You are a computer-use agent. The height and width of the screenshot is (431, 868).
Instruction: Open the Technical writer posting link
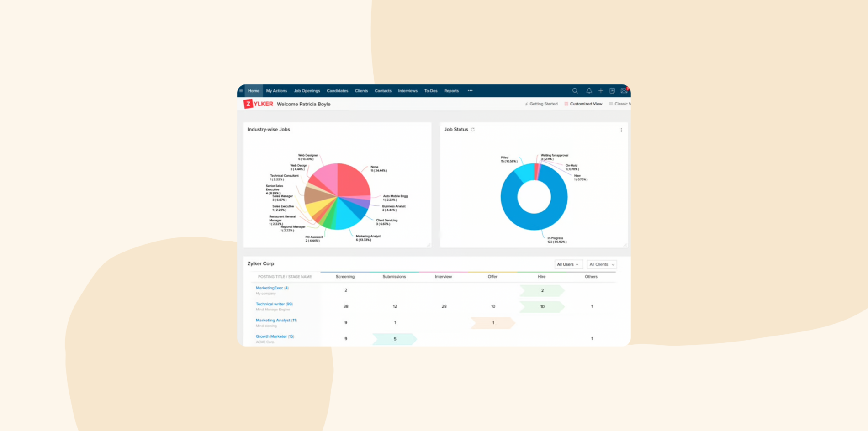(x=274, y=304)
